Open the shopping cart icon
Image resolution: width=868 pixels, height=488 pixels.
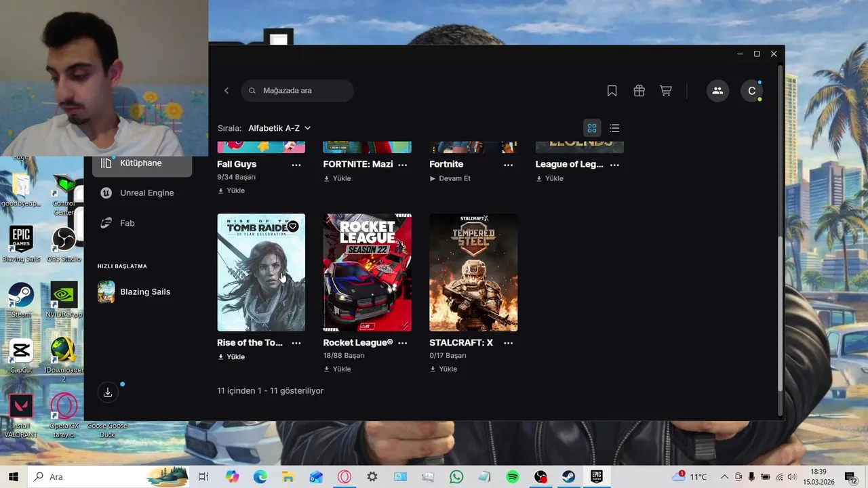pos(666,91)
